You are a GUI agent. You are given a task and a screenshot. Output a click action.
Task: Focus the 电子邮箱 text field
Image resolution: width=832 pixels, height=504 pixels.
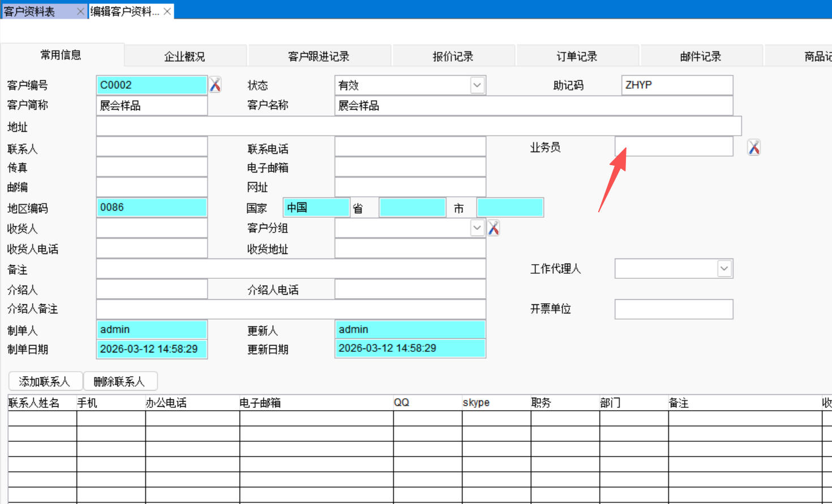click(x=410, y=167)
